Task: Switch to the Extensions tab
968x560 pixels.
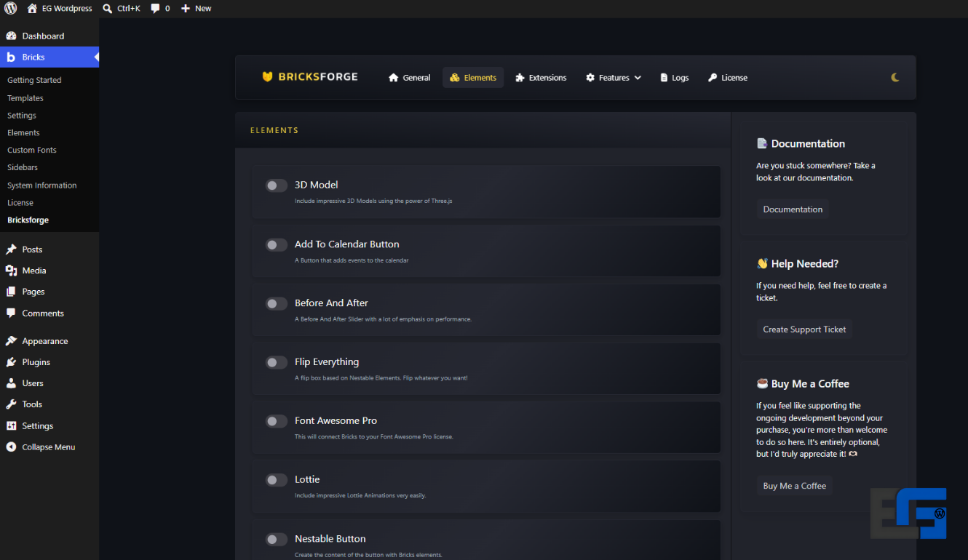Action: (541, 78)
